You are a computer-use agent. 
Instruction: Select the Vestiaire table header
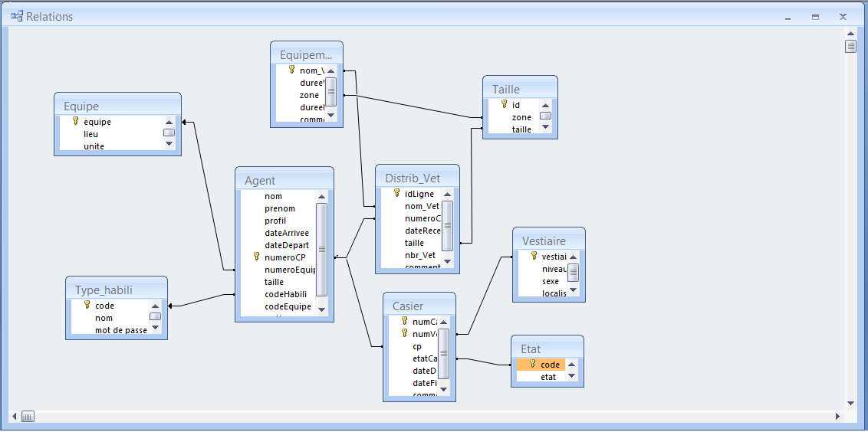(x=548, y=241)
